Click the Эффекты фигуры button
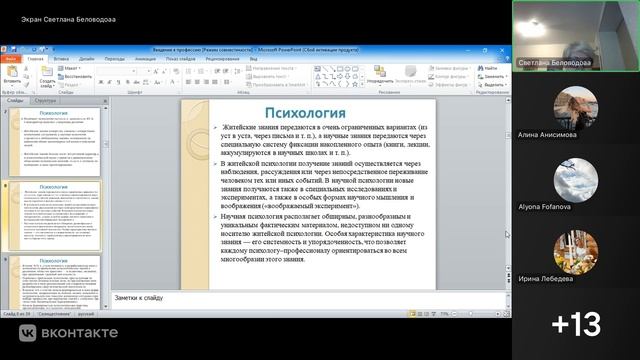The width and height of the screenshot is (640, 360). [449, 84]
